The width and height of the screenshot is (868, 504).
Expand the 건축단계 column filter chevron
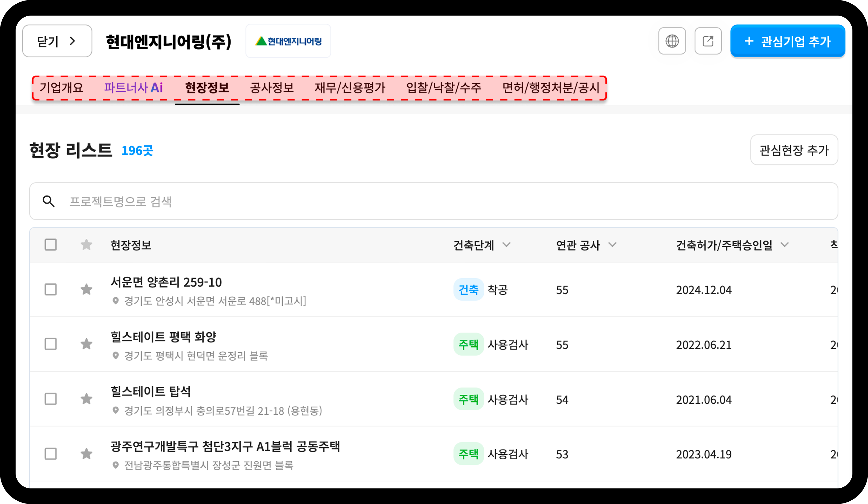(x=506, y=245)
